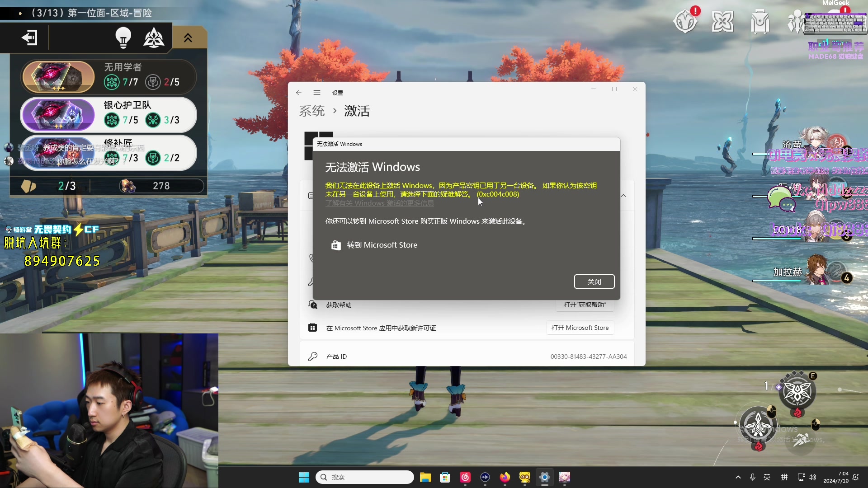Open the audio waveform app in taskbar
This screenshot has width=868, height=488.
[x=485, y=477]
